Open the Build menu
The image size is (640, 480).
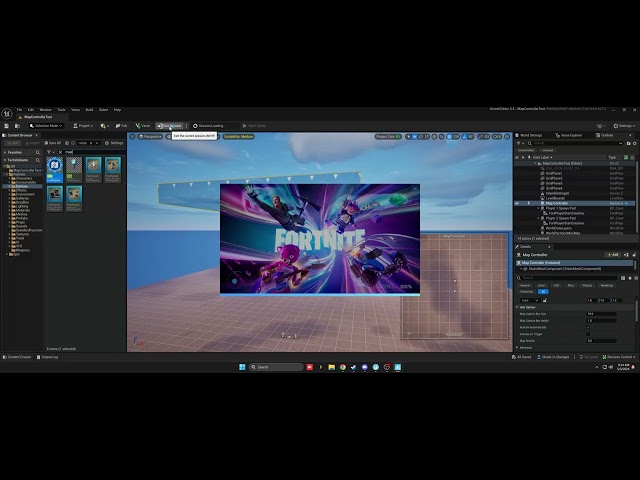click(x=89, y=110)
